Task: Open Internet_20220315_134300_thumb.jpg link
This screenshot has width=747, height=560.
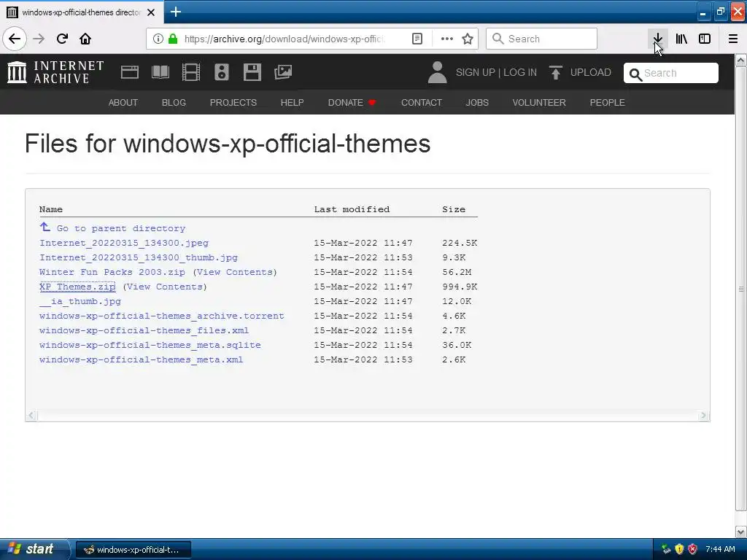Action: [139, 257]
